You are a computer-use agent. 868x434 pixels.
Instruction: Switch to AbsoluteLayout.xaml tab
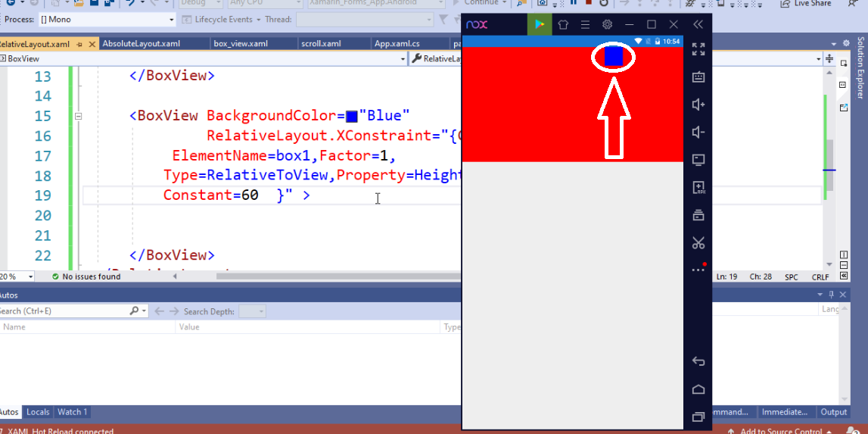pos(142,44)
